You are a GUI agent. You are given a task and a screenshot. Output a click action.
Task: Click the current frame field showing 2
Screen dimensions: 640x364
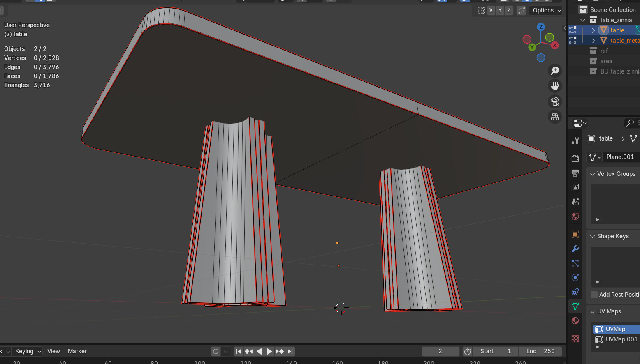[x=441, y=351]
